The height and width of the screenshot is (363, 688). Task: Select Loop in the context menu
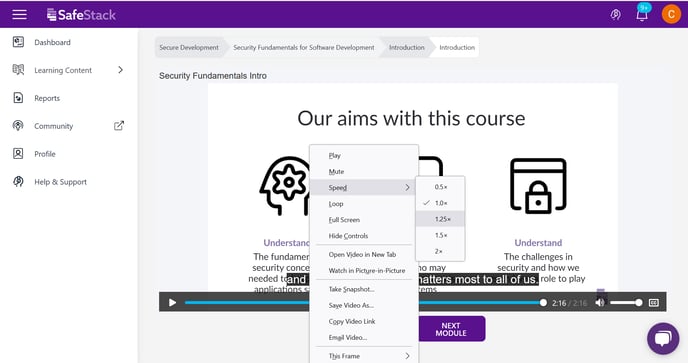coord(364,204)
